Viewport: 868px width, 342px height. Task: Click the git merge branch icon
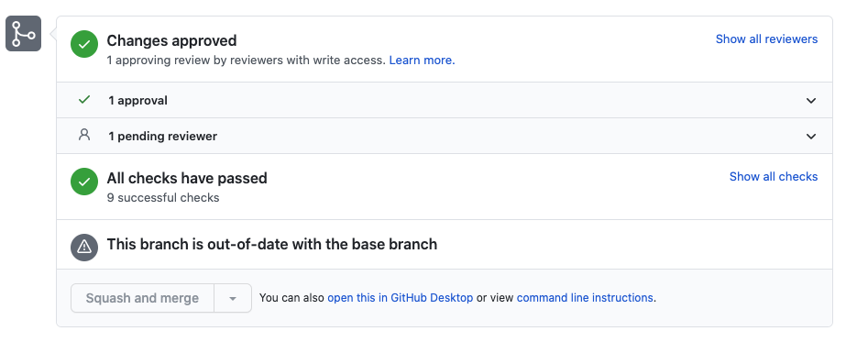pyautogui.click(x=23, y=33)
